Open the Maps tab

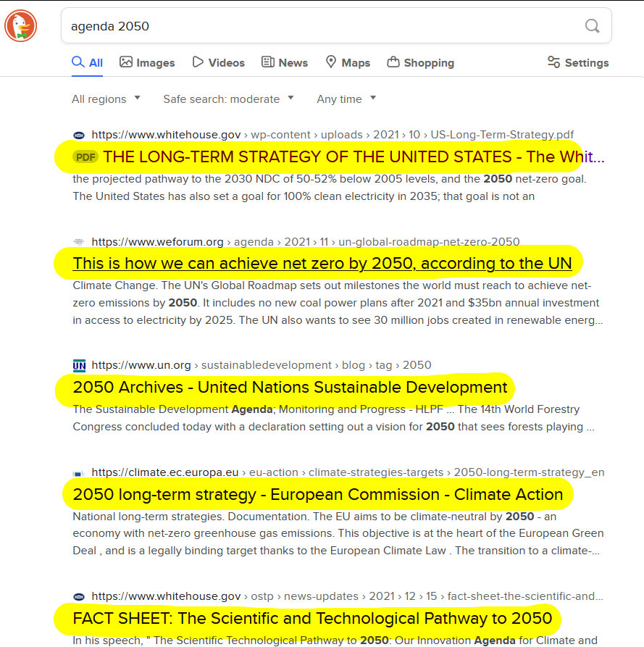click(348, 63)
